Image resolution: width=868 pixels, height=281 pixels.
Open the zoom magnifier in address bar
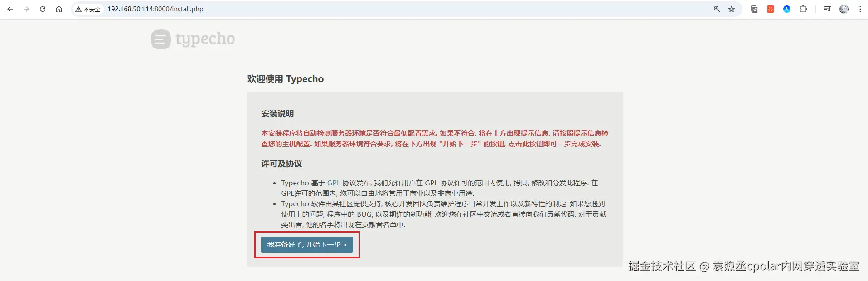(x=717, y=9)
